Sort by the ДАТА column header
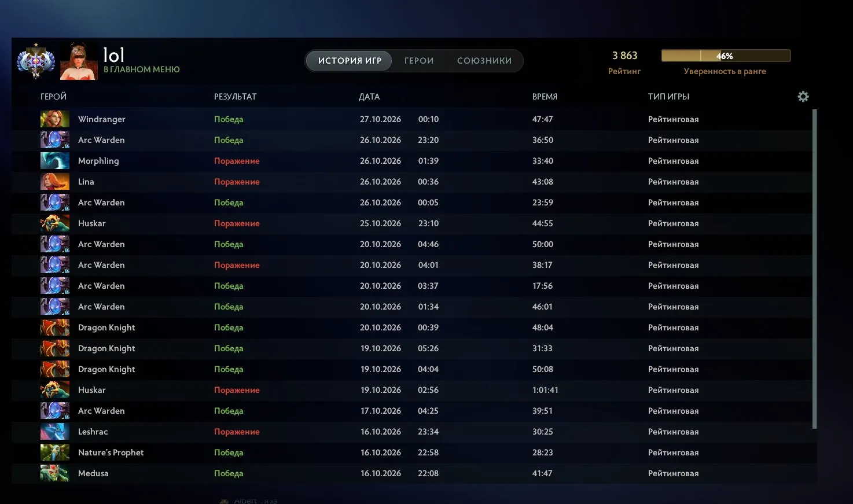Screen dimensions: 853x504 pyautogui.click(x=369, y=97)
